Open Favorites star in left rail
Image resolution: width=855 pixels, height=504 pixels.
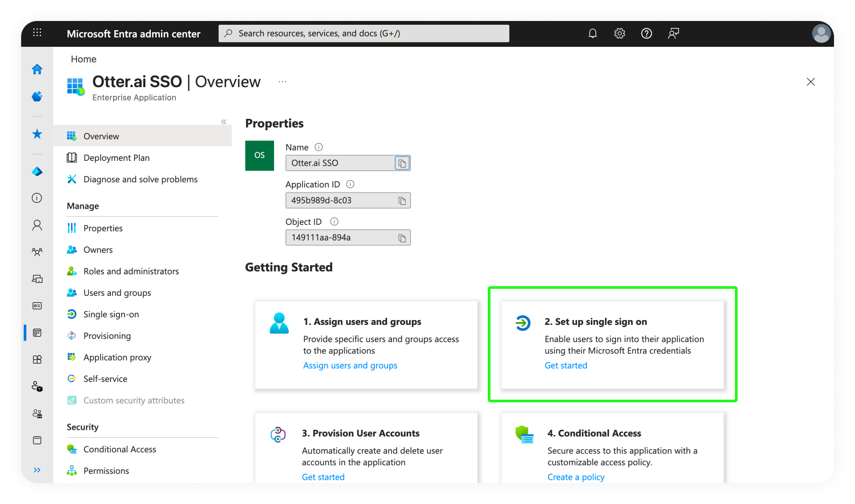pyautogui.click(x=37, y=134)
